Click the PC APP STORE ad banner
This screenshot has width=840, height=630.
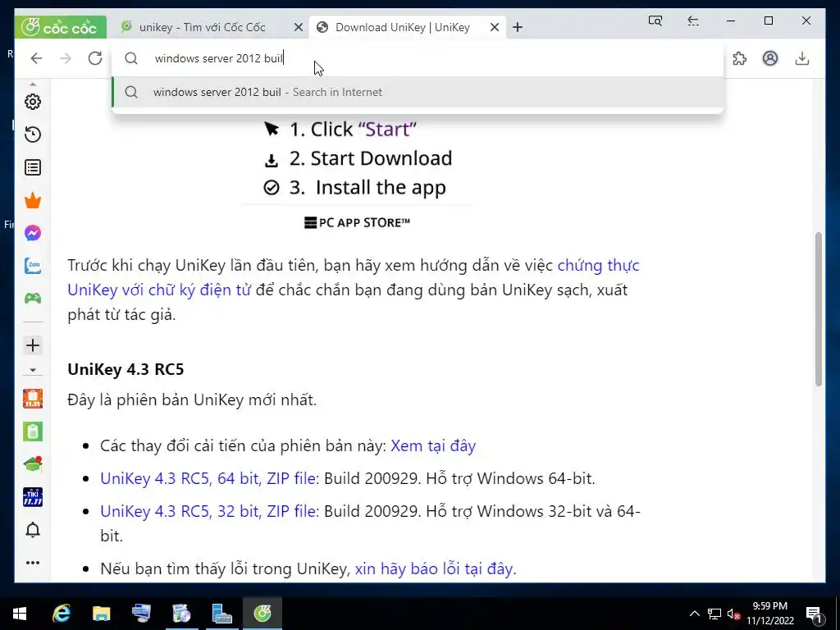click(357, 172)
